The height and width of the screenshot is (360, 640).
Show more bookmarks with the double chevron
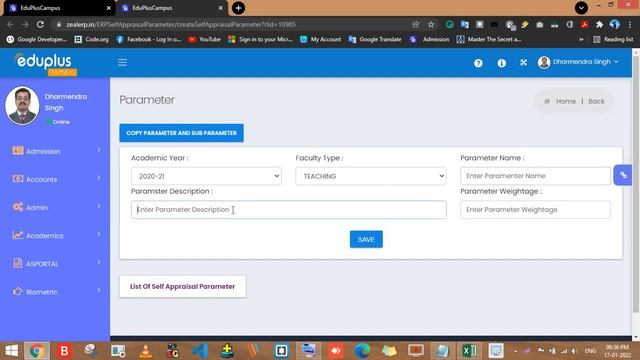click(581, 40)
